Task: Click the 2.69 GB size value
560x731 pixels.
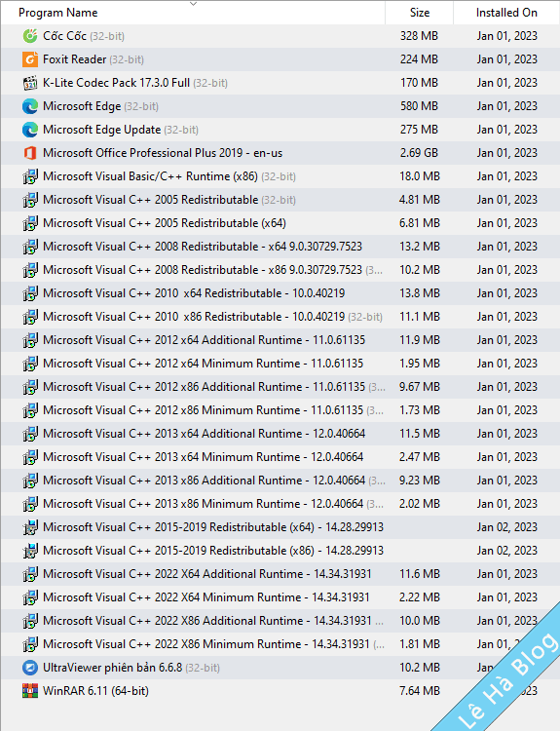Action: coord(419,153)
